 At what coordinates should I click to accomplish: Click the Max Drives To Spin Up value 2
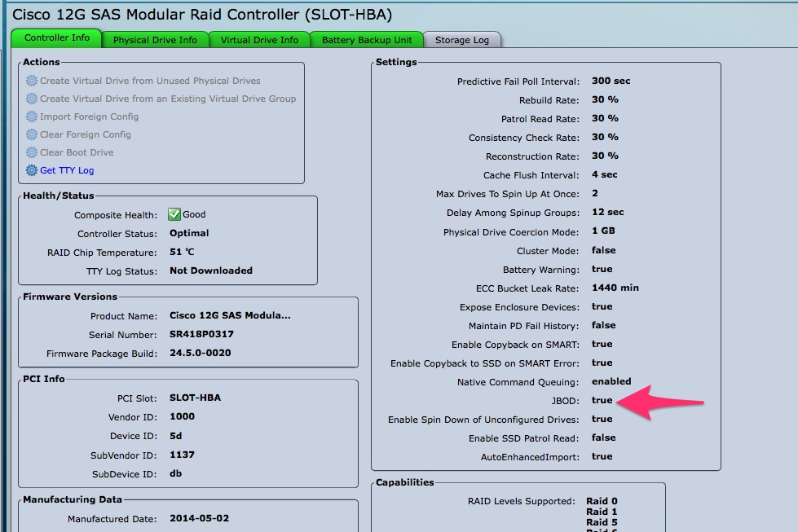pyautogui.click(x=595, y=193)
